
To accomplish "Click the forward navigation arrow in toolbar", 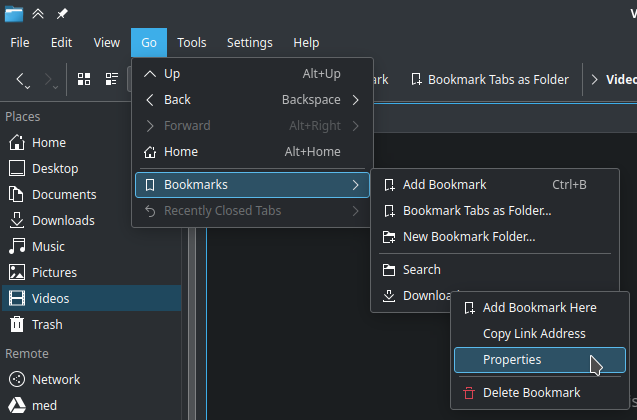I will point(48,79).
